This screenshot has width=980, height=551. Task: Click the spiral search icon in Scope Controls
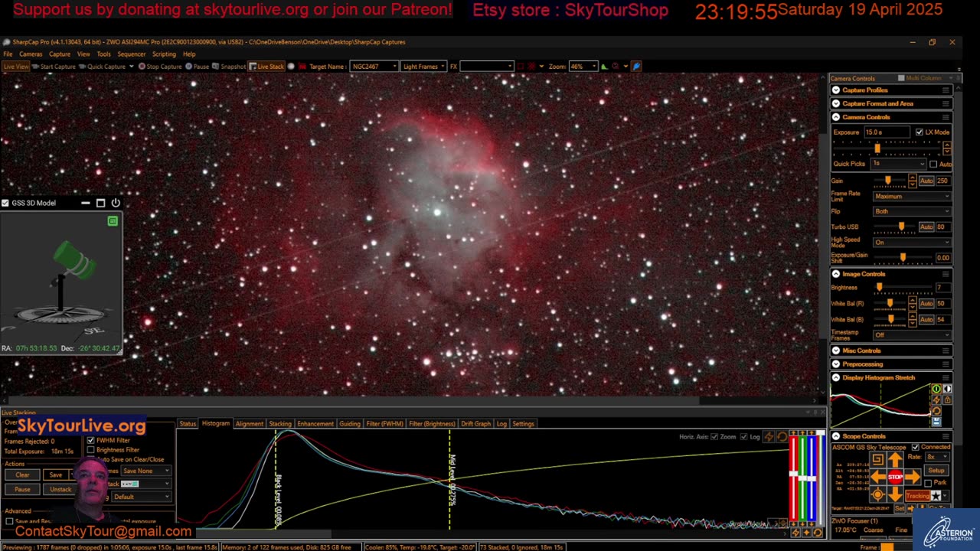click(x=877, y=460)
